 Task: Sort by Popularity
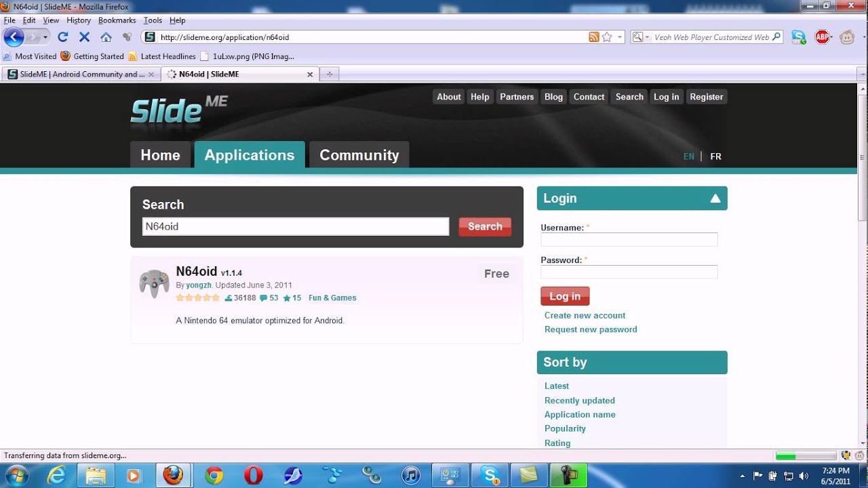pyautogui.click(x=565, y=428)
